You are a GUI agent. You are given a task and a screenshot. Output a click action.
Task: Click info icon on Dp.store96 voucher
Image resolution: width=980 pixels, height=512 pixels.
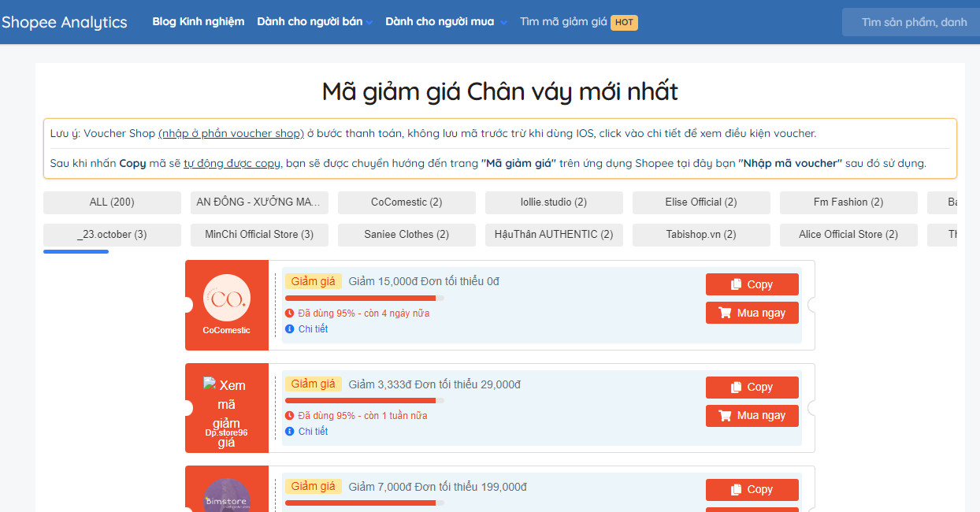point(290,432)
